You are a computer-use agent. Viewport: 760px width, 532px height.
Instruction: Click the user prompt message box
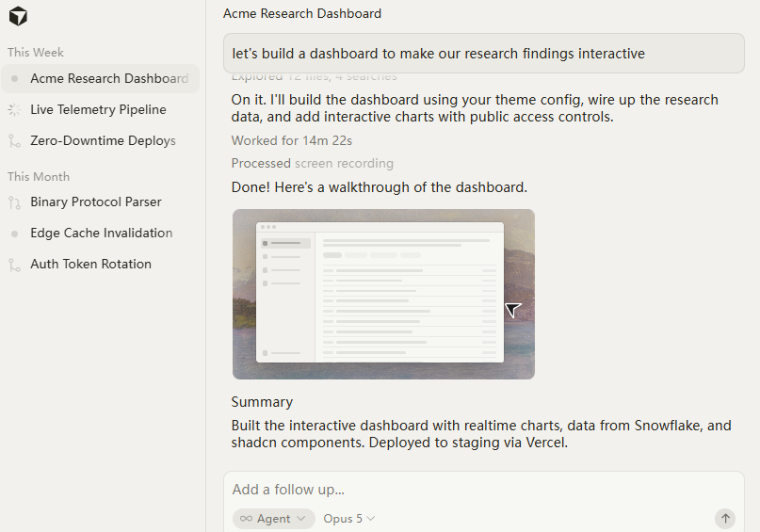[x=484, y=54]
